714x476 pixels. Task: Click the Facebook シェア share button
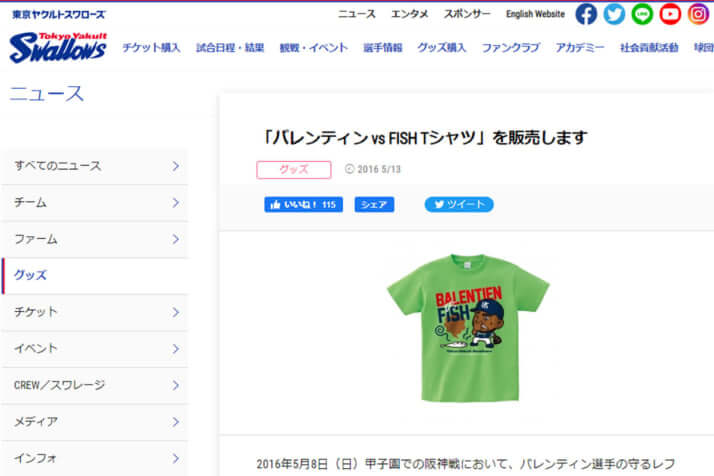coord(374,205)
